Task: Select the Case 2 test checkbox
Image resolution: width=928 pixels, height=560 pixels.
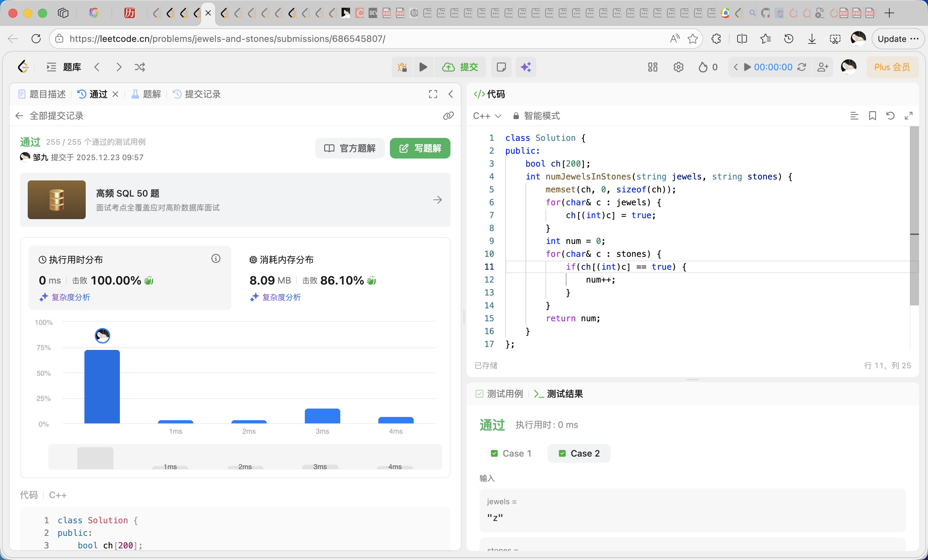Action: (562, 453)
